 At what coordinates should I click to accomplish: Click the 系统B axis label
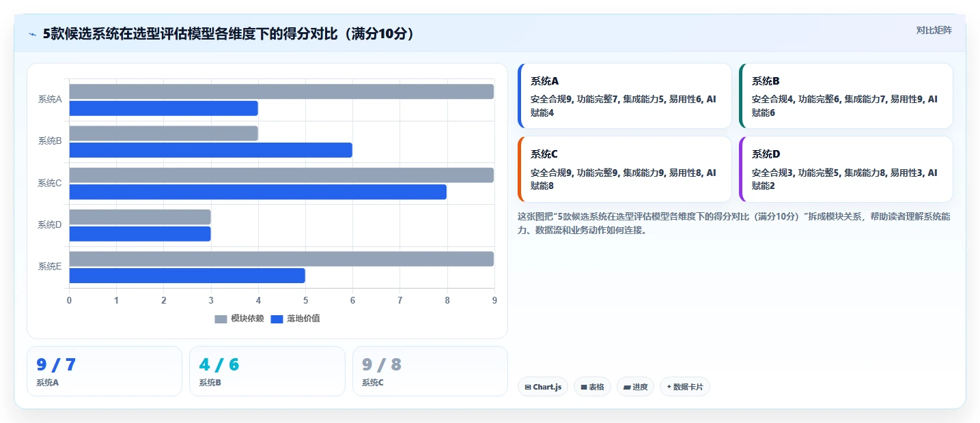[x=50, y=141]
